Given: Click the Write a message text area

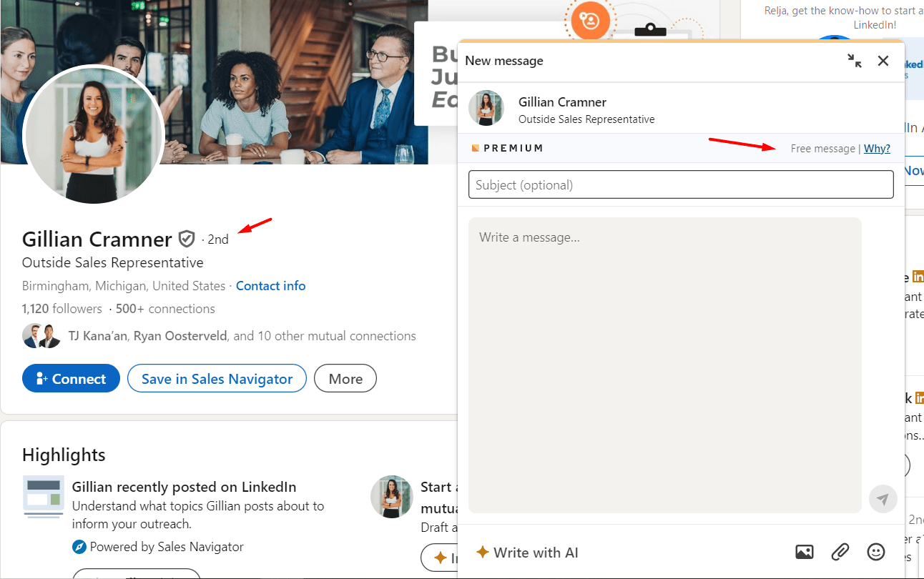Looking at the screenshot, I should point(665,365).
